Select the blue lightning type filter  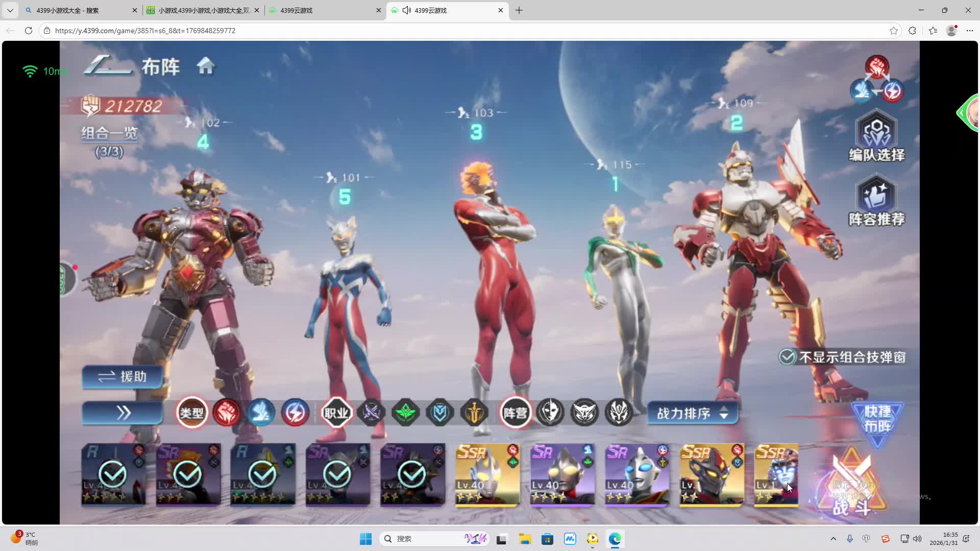pyautogui.click(x=295, y=412)
